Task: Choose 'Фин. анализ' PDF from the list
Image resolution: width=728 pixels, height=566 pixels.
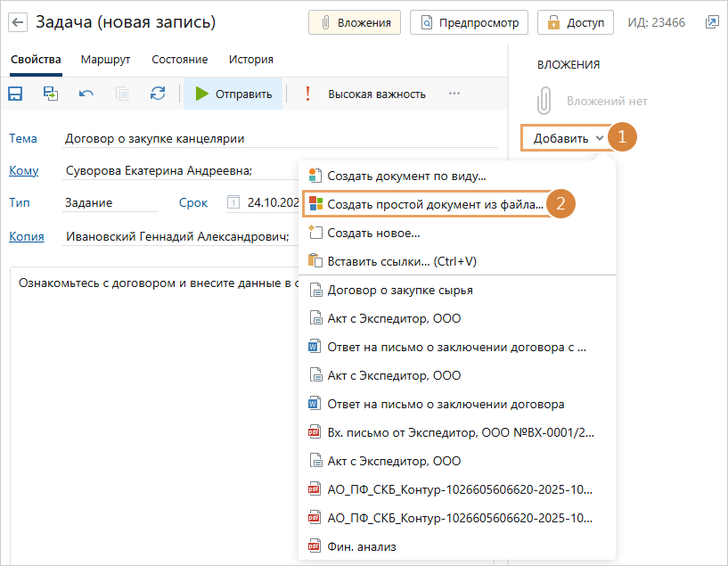Action: point(362,546)
